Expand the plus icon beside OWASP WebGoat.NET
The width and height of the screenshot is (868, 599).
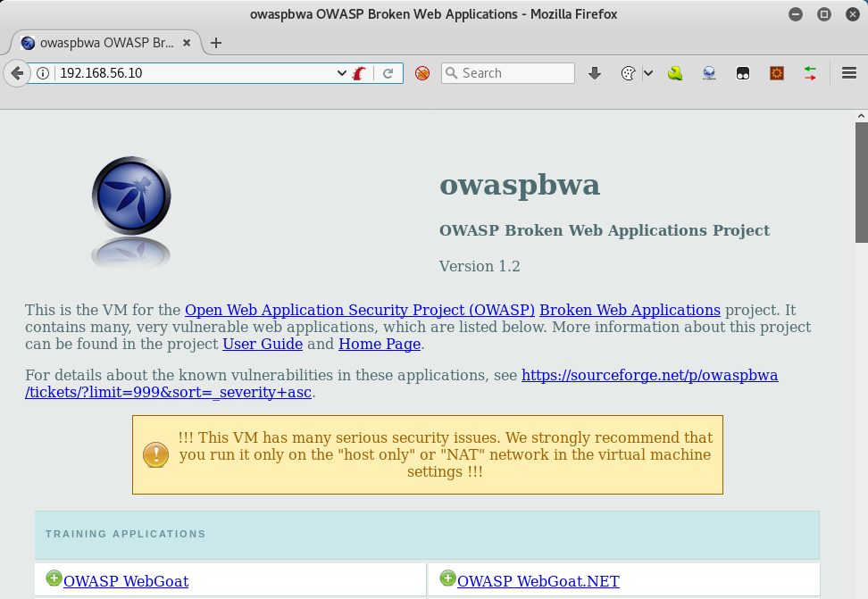click(447, 578)
